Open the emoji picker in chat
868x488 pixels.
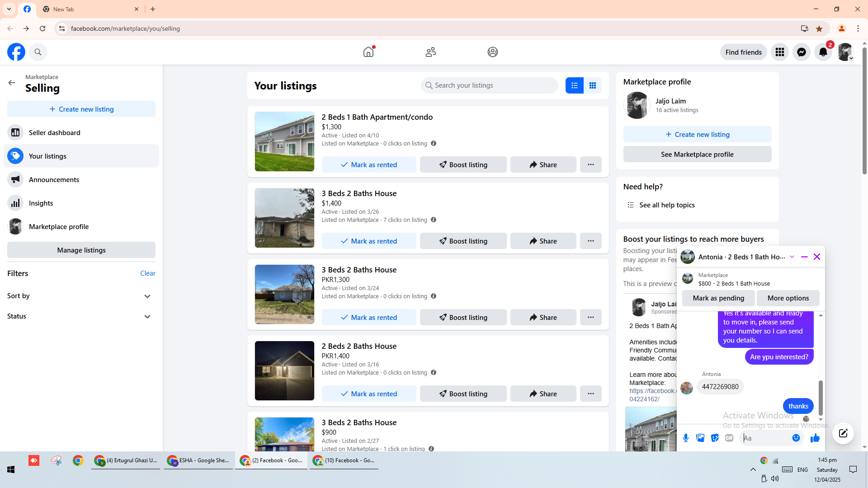click(796, 438)
